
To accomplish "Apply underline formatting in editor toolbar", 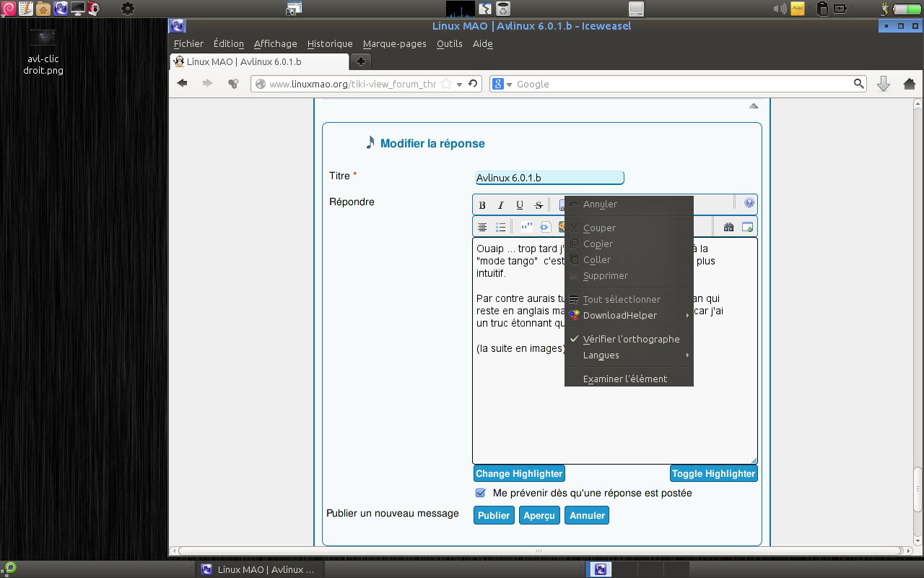I will tap(520, 205).
